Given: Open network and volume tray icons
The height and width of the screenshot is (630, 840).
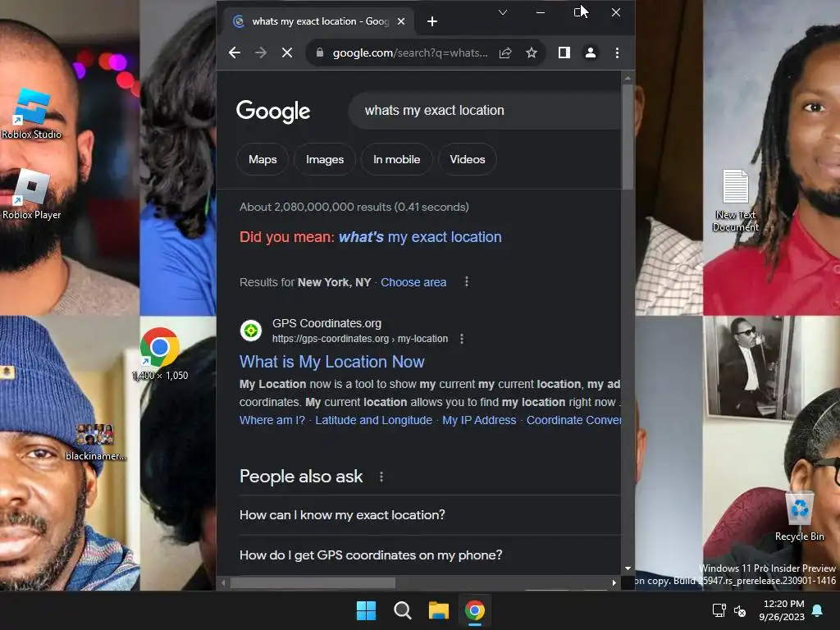Looking at the screenshot, I should 729,610.
